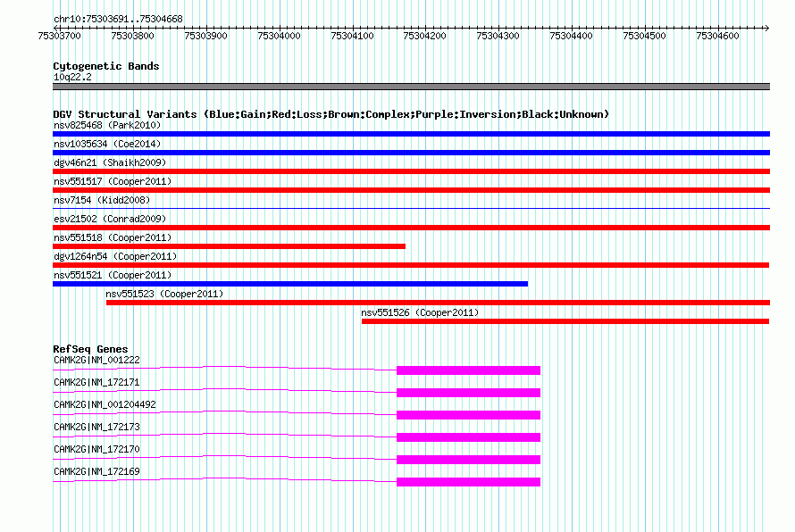This screenshot has width=795, height=532.
Task: Select the magenta exon block of NM_172173
Action: pyautogui.click(x=468, y=437)
